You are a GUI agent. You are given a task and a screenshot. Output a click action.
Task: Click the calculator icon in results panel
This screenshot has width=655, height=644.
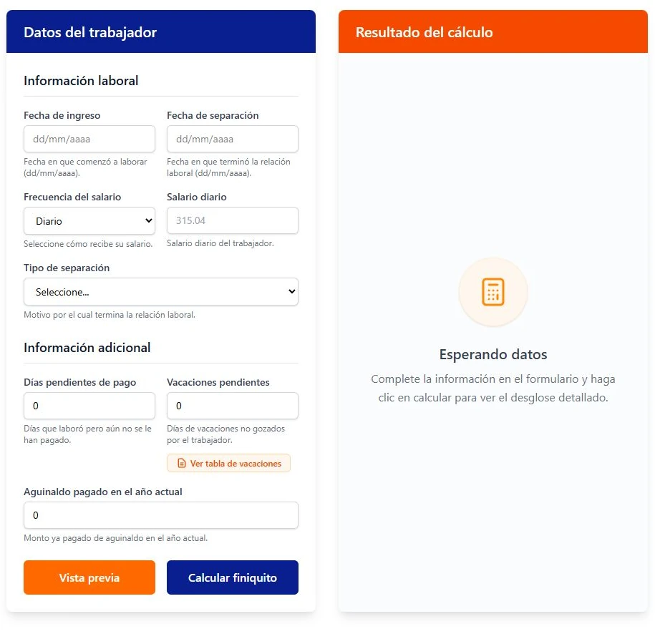[493, 291]
